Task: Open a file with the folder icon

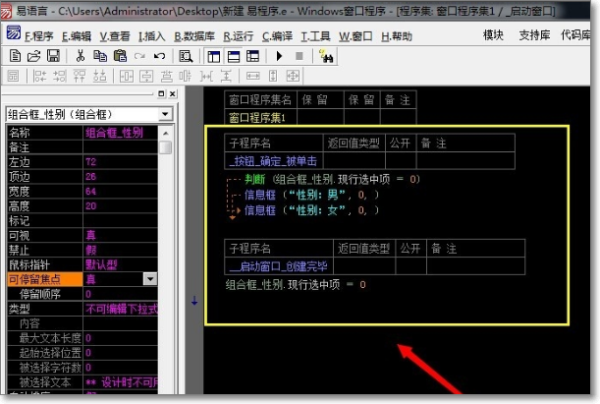Action: [x=34, y=56]
